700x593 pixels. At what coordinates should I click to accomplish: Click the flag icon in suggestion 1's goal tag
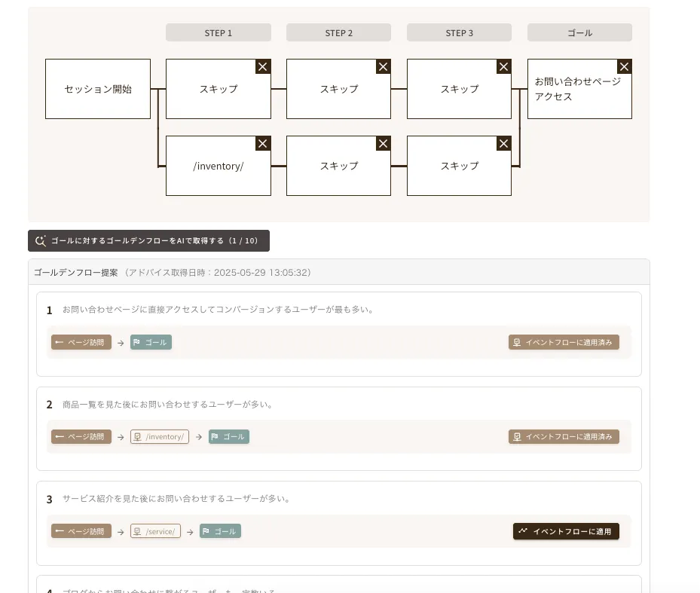point(137,343)
